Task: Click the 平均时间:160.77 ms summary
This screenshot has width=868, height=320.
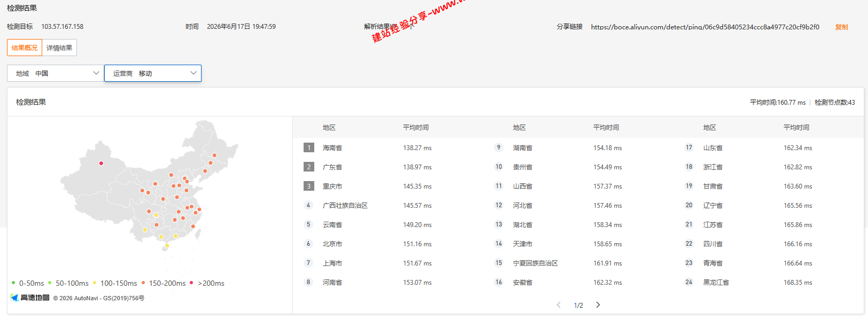Action: point(778,103)
